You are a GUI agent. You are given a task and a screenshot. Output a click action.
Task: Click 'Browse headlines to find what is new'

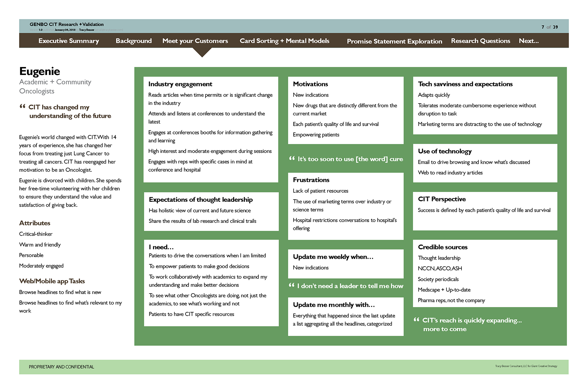click(60, 292)
